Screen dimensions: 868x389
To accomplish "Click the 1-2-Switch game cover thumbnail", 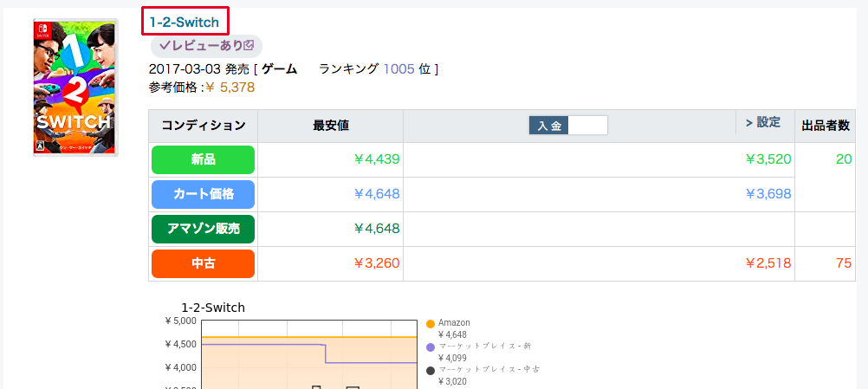I will pyautogui.click(x=75, y=88).
